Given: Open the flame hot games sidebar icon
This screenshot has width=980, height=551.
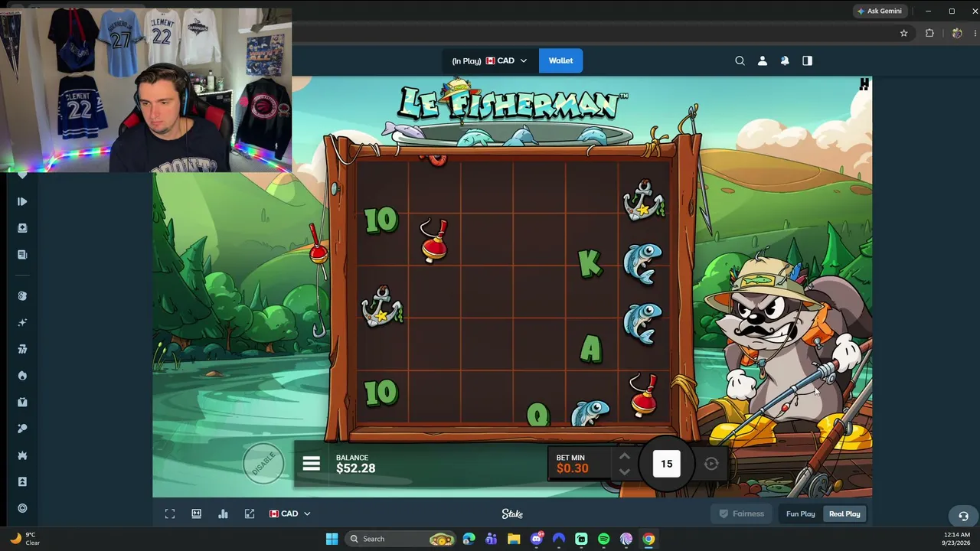Looking at the screenshot, I should [22, 376].
